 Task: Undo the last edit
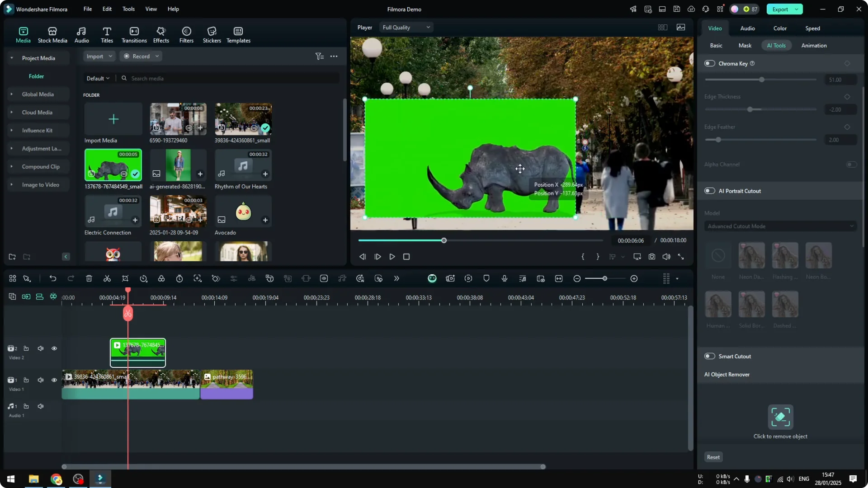53,278
